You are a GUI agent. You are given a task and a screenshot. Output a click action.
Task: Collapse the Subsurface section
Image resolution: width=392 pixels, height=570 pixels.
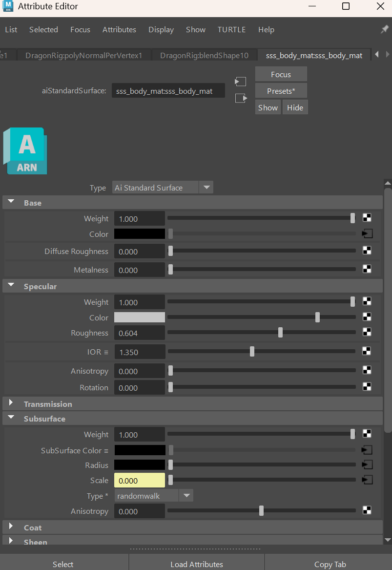tap(11, 418)
